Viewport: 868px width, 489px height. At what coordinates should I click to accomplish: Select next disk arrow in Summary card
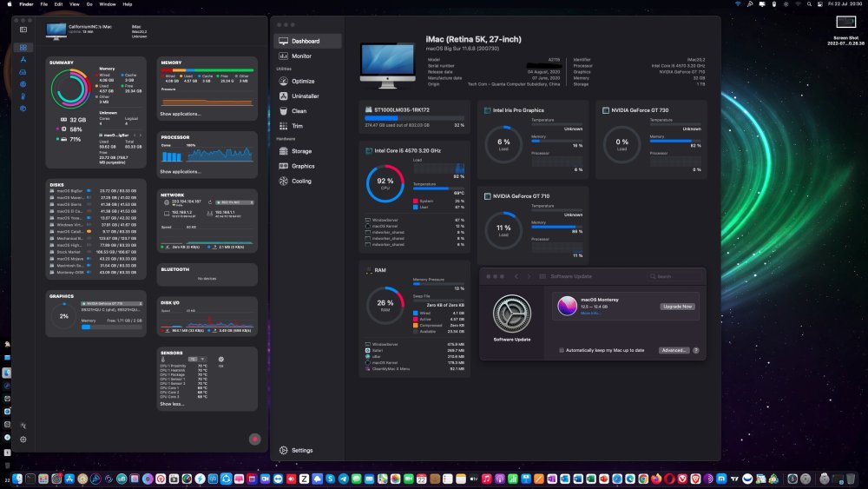[141, 135]
